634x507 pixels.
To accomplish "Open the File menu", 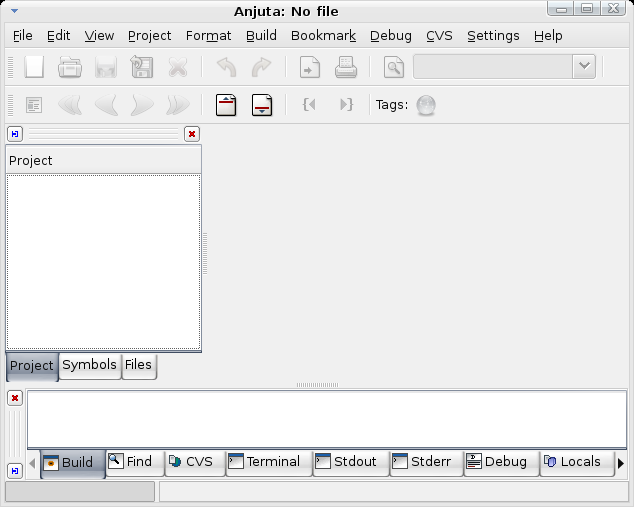I will [x=23, y=36].
